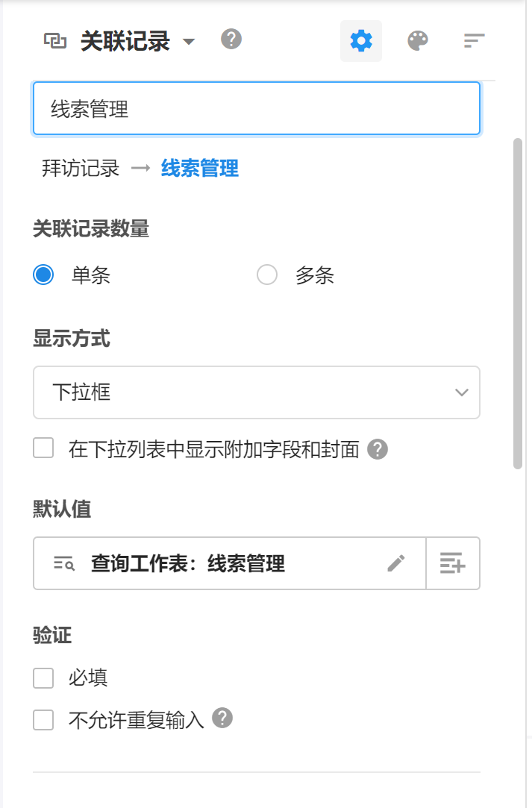Click help icon next to 不允许重复输入
The width and height of the screenshot is (532, 808).
point(222,718)
